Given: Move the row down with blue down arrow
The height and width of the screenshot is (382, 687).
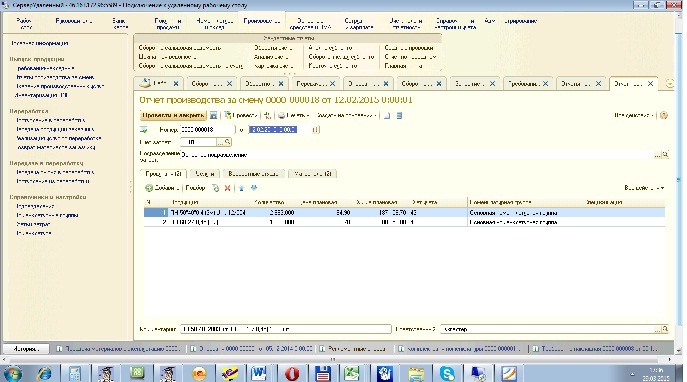Looking at the screenshot, I should (254, 188).
